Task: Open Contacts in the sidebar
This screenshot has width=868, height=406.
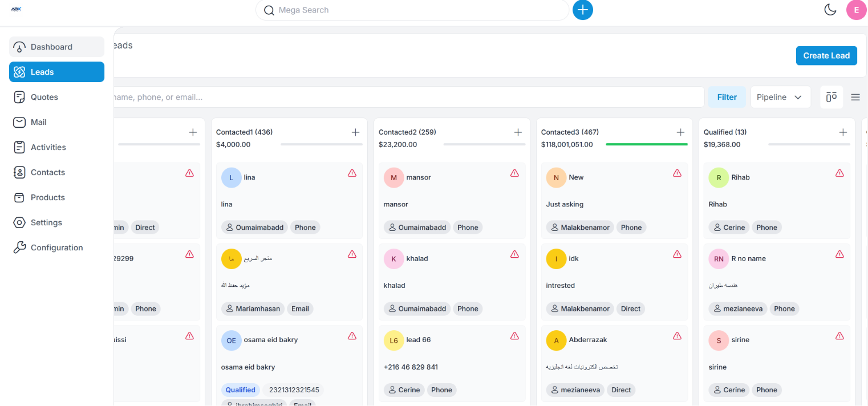Action: tap(56, 172)
